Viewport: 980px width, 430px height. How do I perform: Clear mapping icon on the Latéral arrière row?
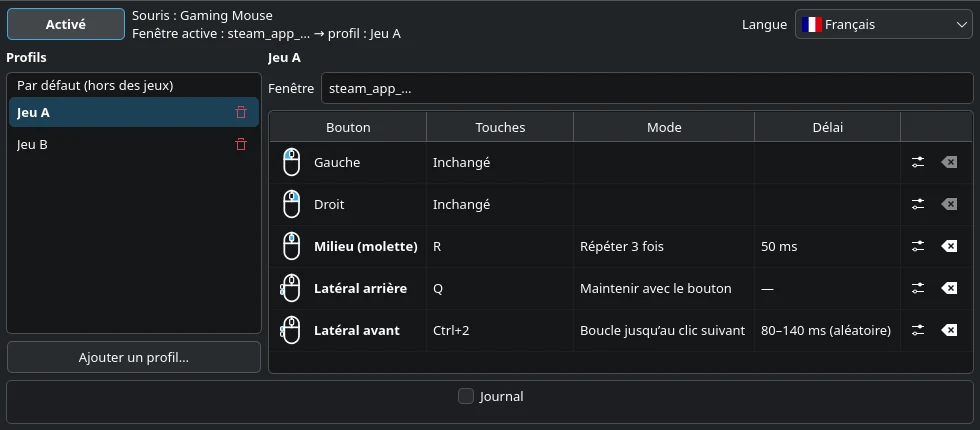[949, 288]
